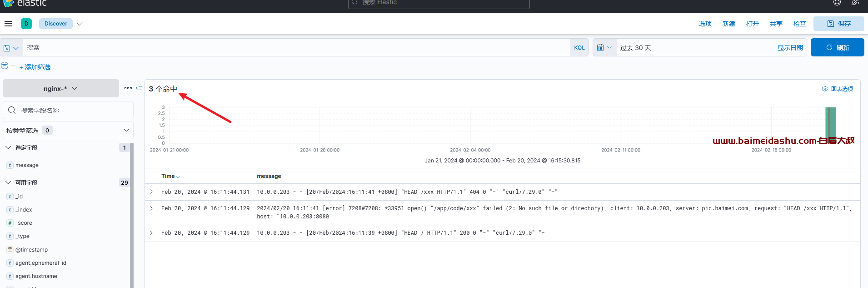Image resolution: width=868 pixels, height=288 pixels.
Task: Open the chevron next to Discover
Action: point(80,24)
